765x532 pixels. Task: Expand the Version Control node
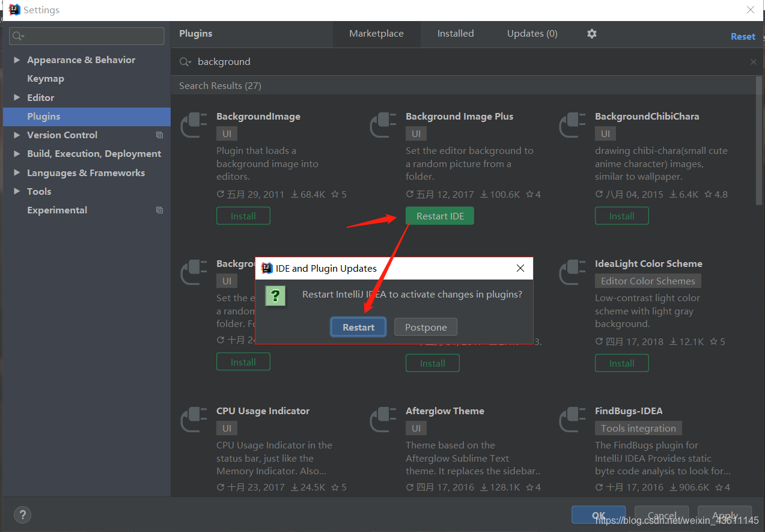(x=17, y=135)
